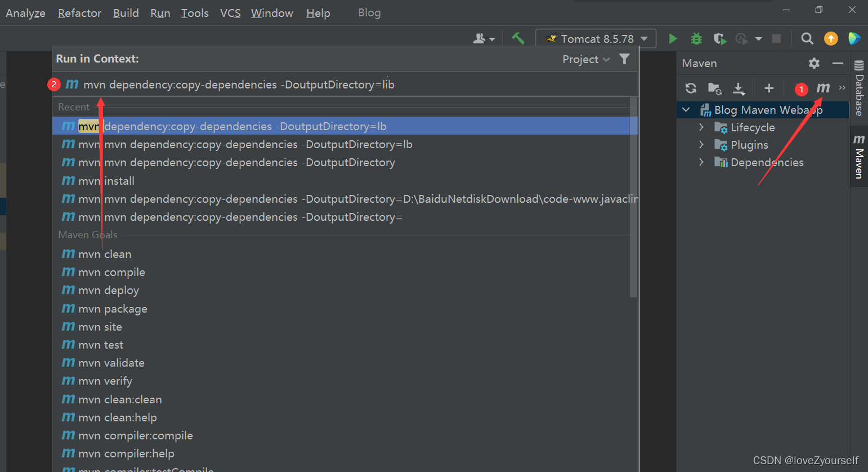Select the mvn site goal
Image resolution: width=868 pixels, height=472 pixels.
coord(345,327)
